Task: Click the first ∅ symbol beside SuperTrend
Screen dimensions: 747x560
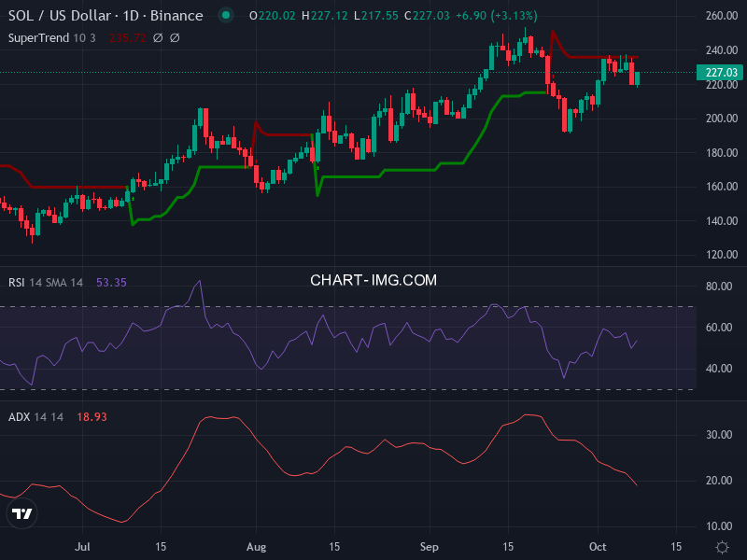Action: pos(158,38)
